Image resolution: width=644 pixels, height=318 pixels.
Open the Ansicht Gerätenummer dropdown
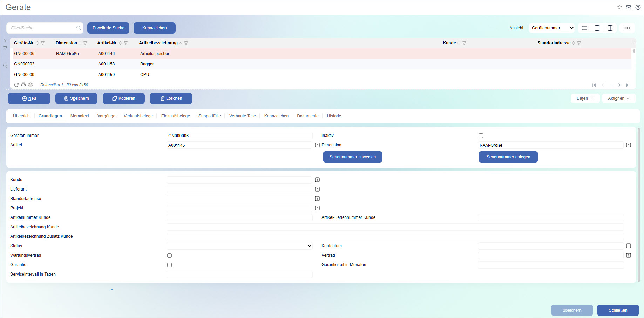pyautogui.click(x=552, y=28)
